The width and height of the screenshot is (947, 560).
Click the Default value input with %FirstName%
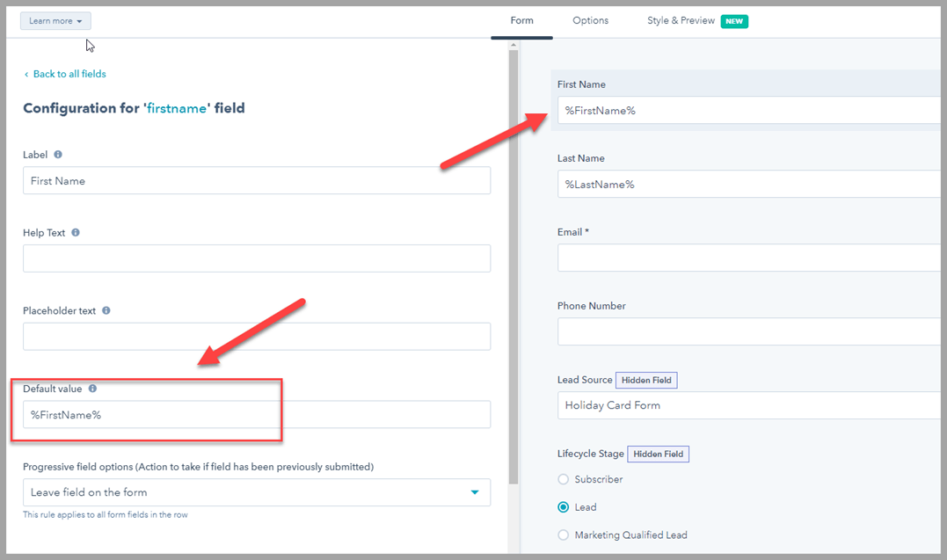[x=257, y=414]
